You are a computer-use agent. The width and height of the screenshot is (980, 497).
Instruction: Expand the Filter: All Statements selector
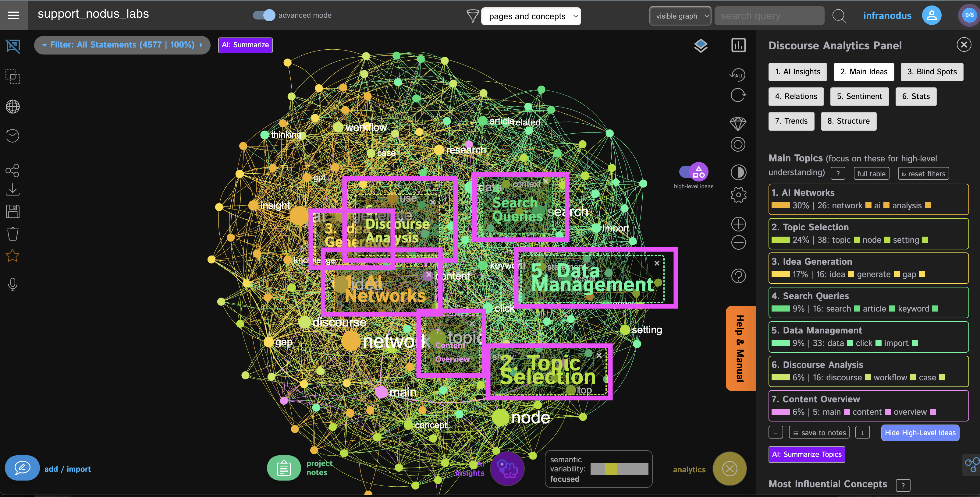(x=122, y=45)
